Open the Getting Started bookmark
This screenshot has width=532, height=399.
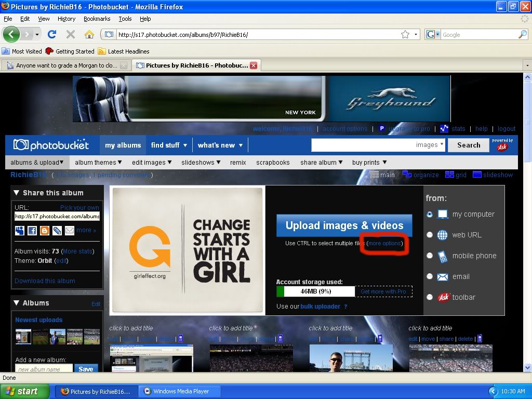70,51
